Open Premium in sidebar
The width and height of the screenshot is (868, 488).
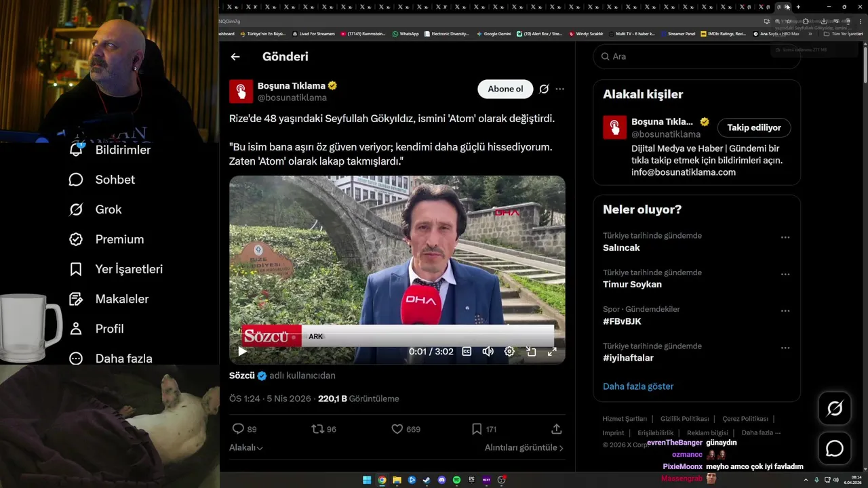pyautogui.click(x=106, y=239)
